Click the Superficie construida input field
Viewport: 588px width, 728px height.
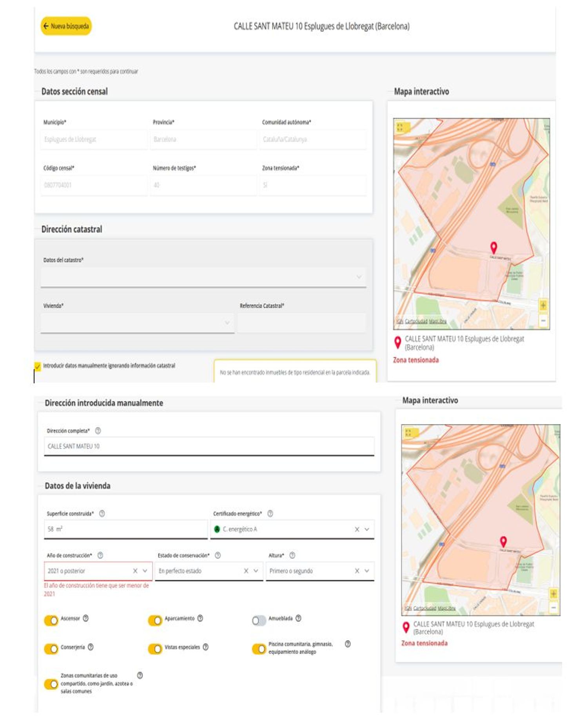(125, 529)
